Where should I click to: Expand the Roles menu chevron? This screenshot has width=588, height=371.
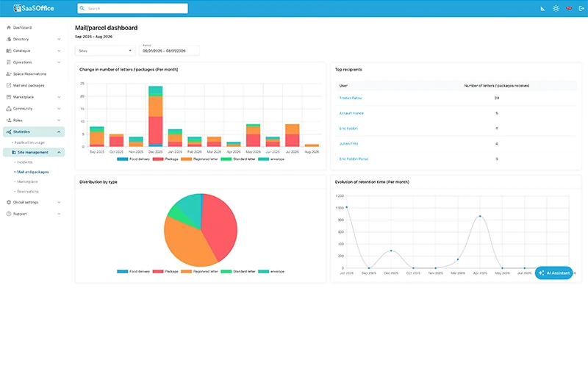(59, 120)
